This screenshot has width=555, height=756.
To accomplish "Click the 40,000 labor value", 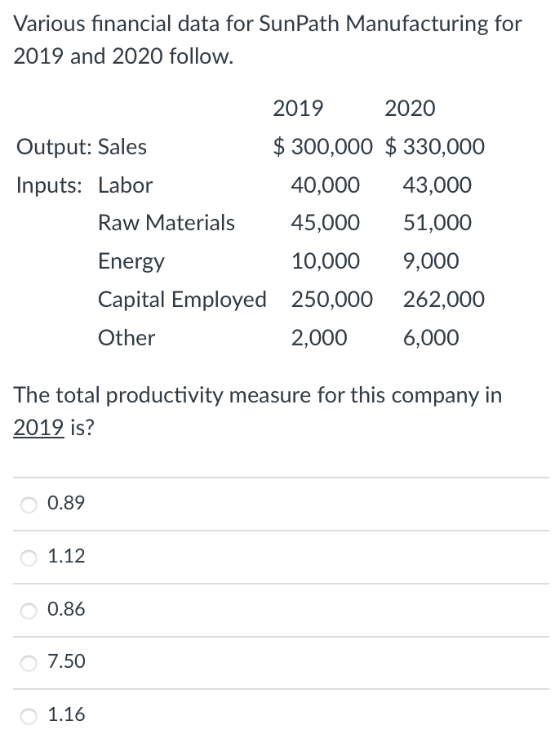I will coord(325,185).
